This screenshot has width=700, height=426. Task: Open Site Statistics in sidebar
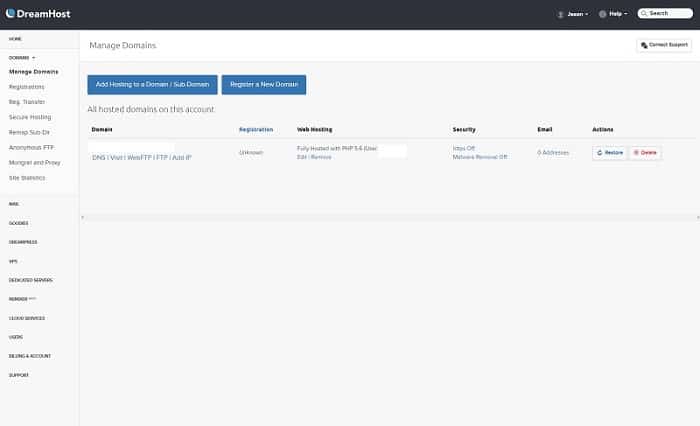point(27,178)
